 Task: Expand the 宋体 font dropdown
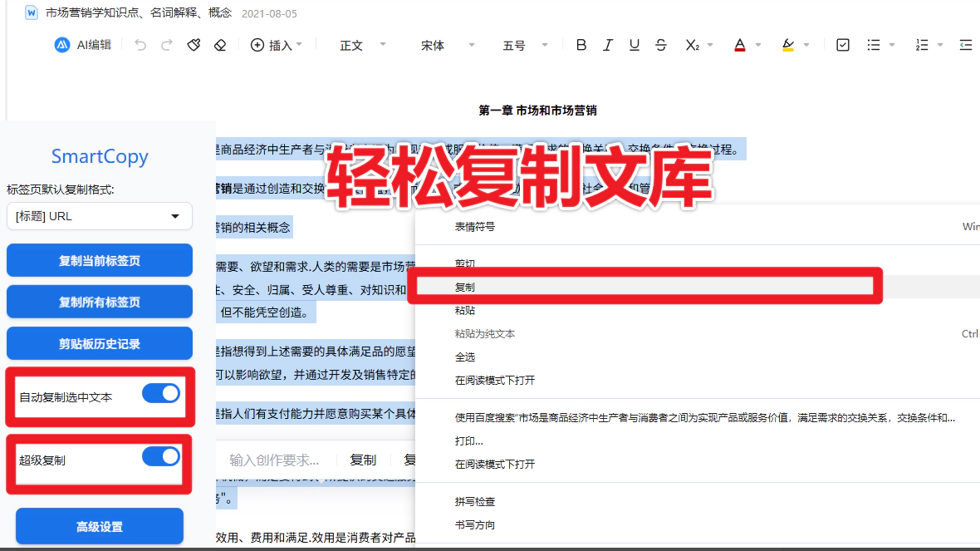[x=448, y=45]
